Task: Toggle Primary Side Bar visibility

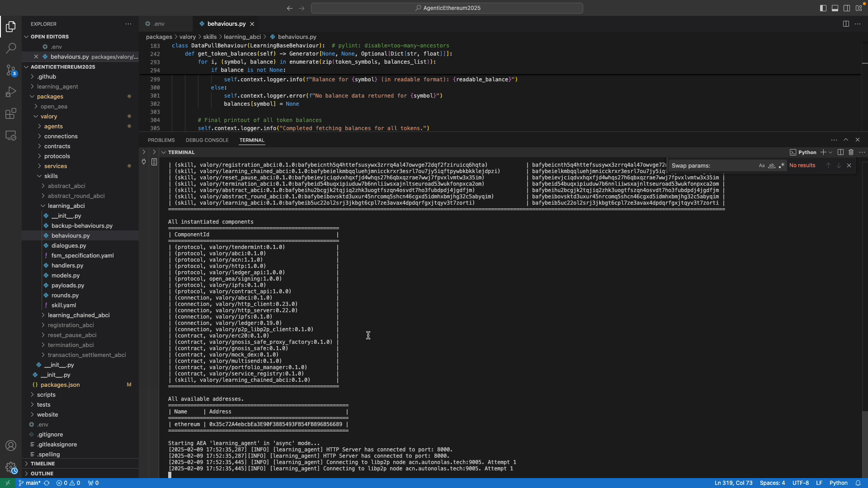Action: [823, 8]
